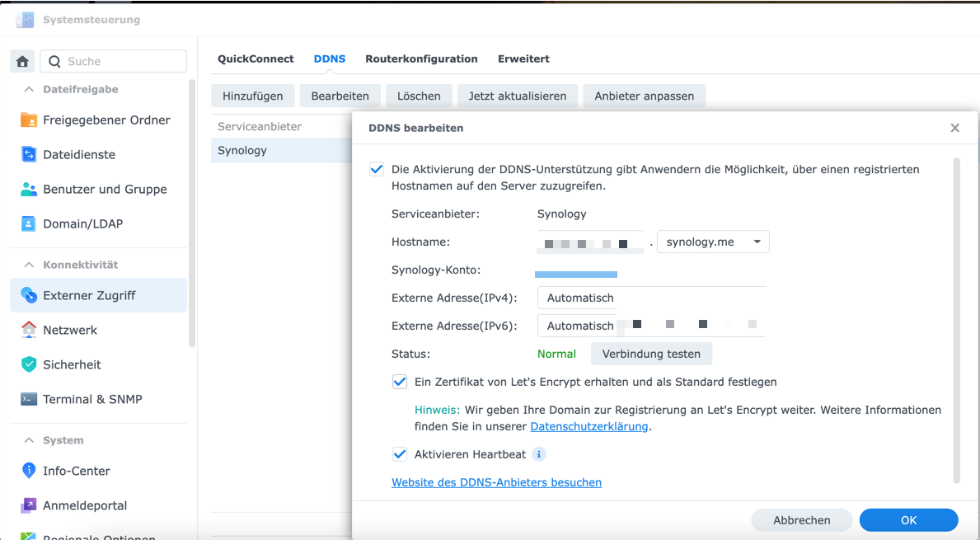This screenshot has width=980, height=540.
Task: Open the home view in Systemsteuerung sidebar
Action: pyautogui.click(x=22, y=61)
